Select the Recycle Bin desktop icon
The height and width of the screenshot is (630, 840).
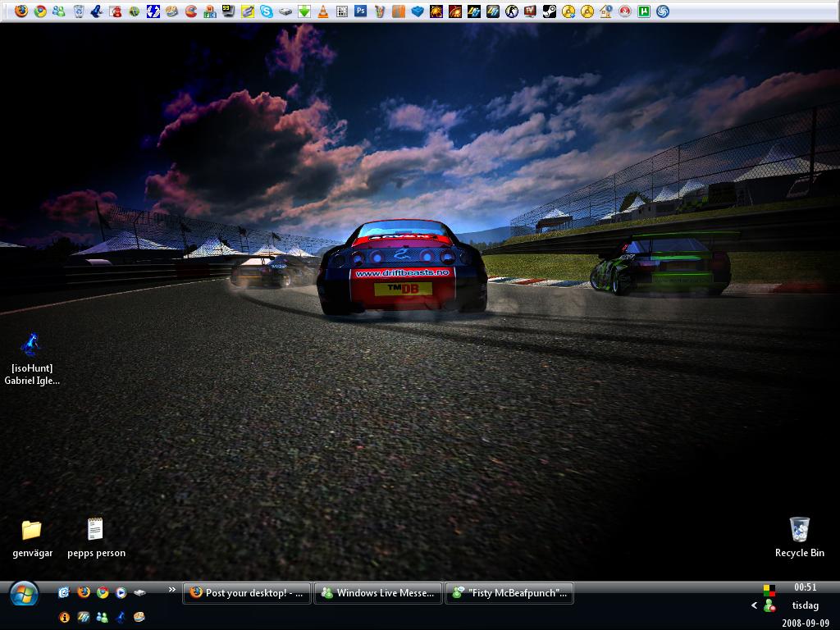(799, 537)
